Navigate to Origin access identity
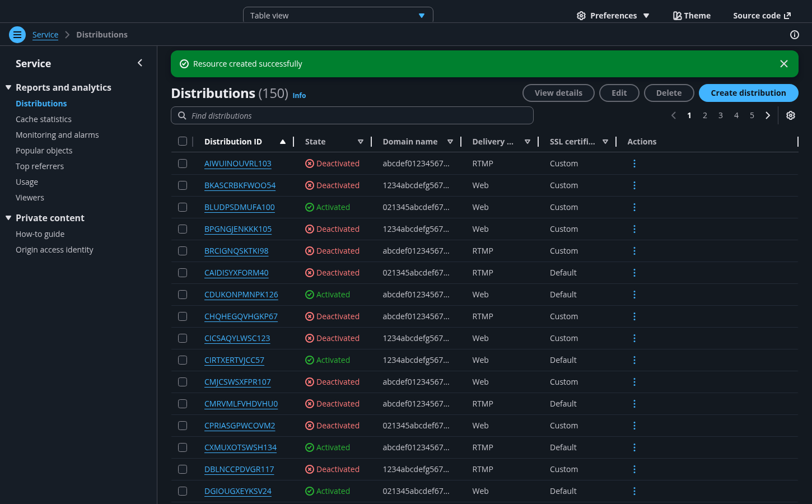This screenshot has height=504, width=812. [x=54, y=250]
